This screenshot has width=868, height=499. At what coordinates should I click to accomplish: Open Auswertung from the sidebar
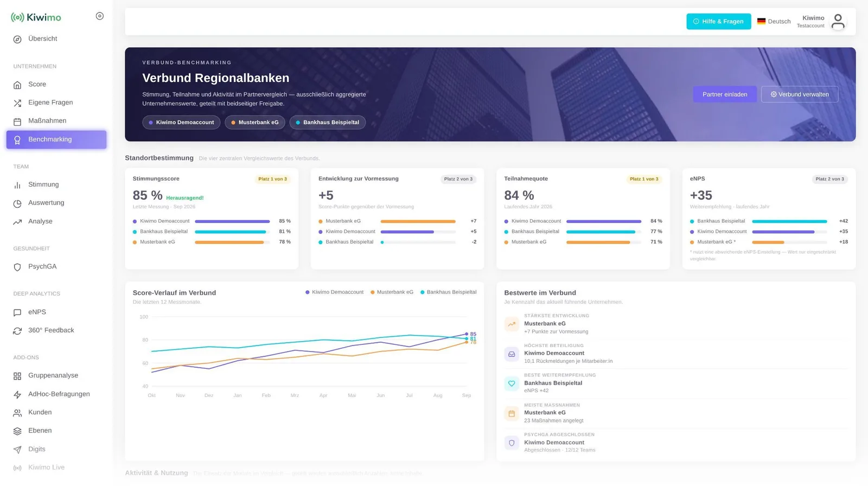pos(56,203)
